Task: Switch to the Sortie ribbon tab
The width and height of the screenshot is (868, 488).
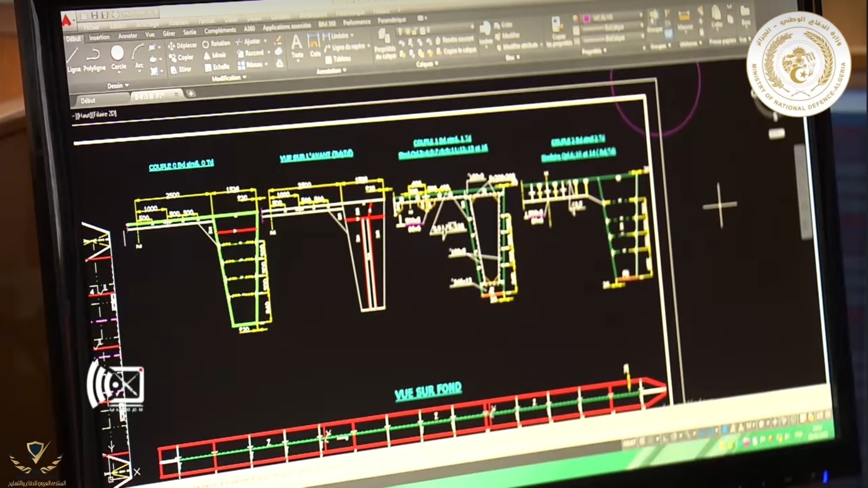Action: tap(189, 32)
